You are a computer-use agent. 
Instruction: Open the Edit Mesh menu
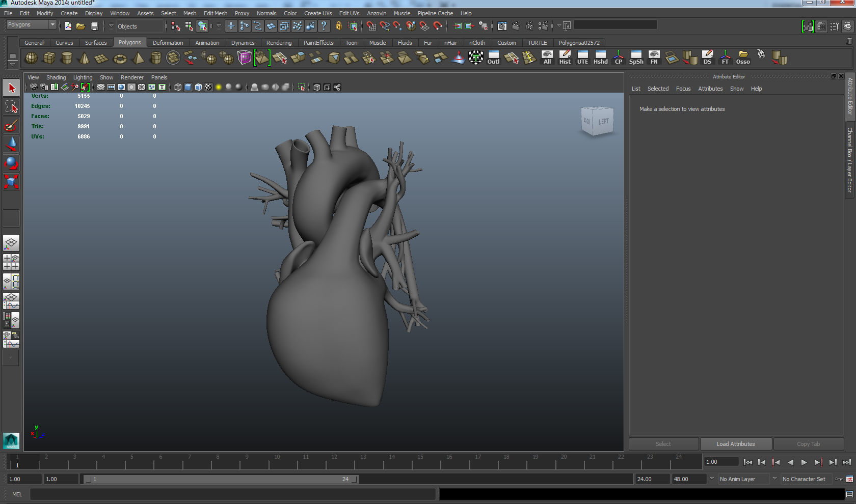coord(216,13)
